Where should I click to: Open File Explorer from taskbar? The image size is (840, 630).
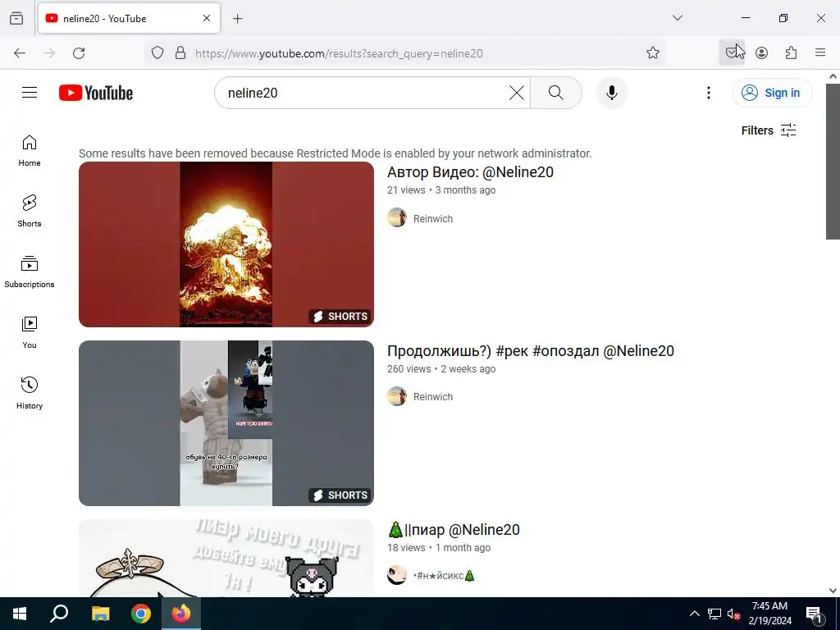(x=100, y=614)
